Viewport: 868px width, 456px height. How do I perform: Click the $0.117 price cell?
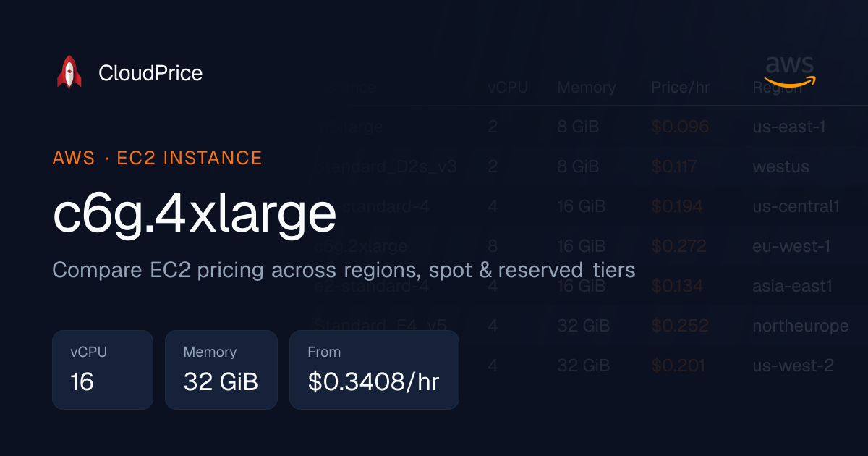coord(674,167)
